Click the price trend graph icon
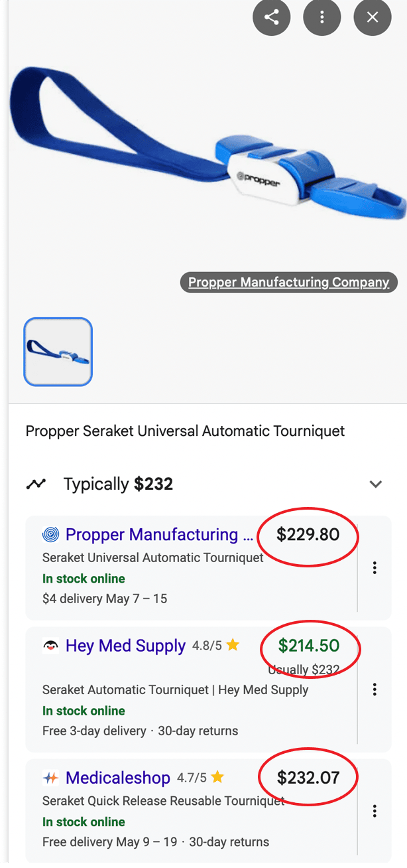 pos(36,484)
